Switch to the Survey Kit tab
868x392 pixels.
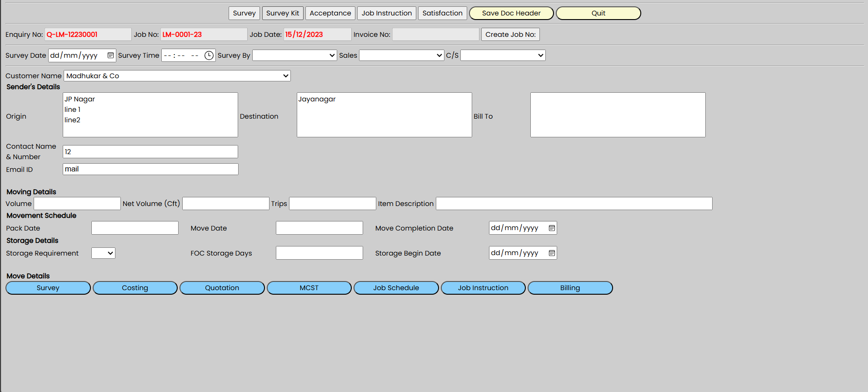283,13
